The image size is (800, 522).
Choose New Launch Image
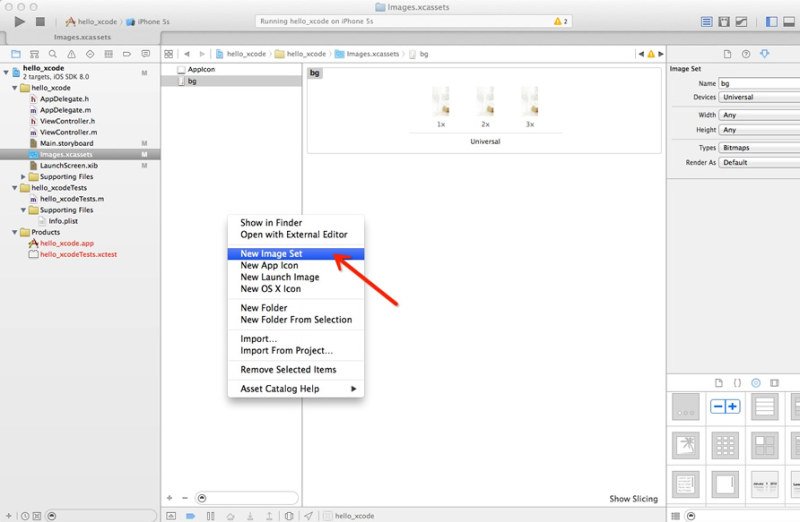coord(295,277)
